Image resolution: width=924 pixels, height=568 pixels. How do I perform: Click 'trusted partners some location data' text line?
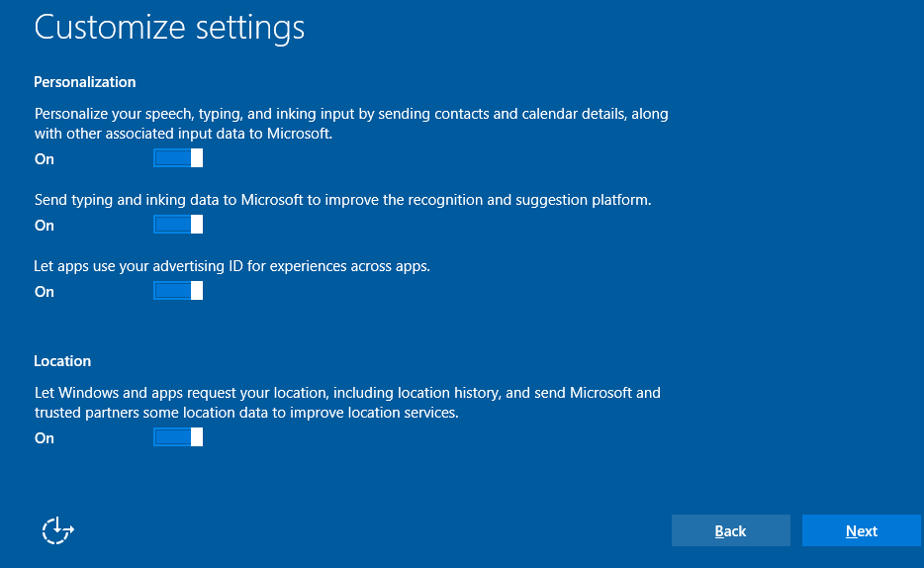coord(246,413)
